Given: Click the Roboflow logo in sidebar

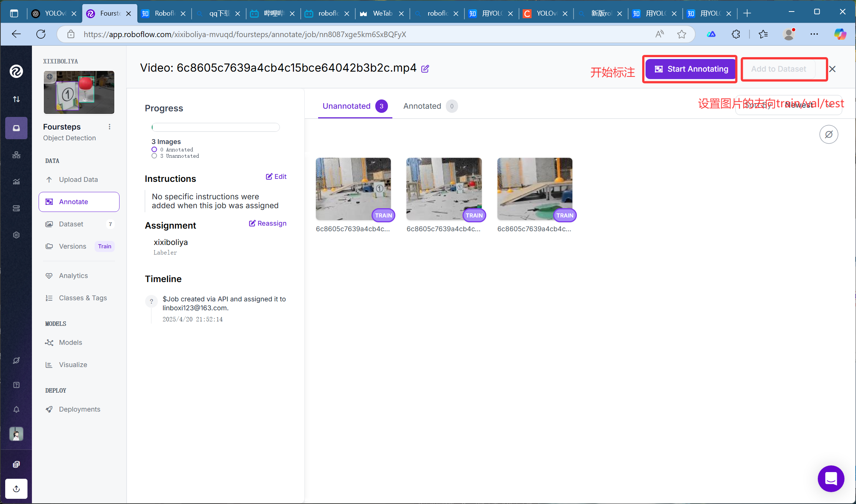Looking at the screenshot, I should [x=16, y=71].
